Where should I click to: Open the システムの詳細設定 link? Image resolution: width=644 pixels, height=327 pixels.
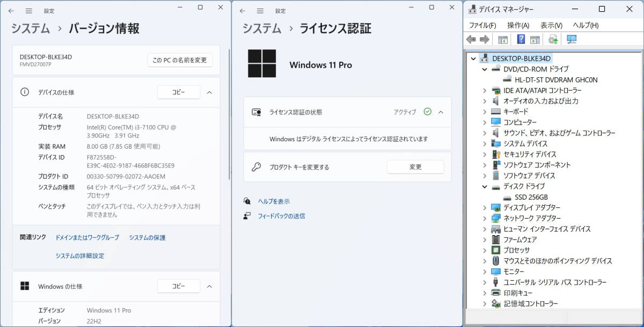pyautogui.click(x=80, y=256)
